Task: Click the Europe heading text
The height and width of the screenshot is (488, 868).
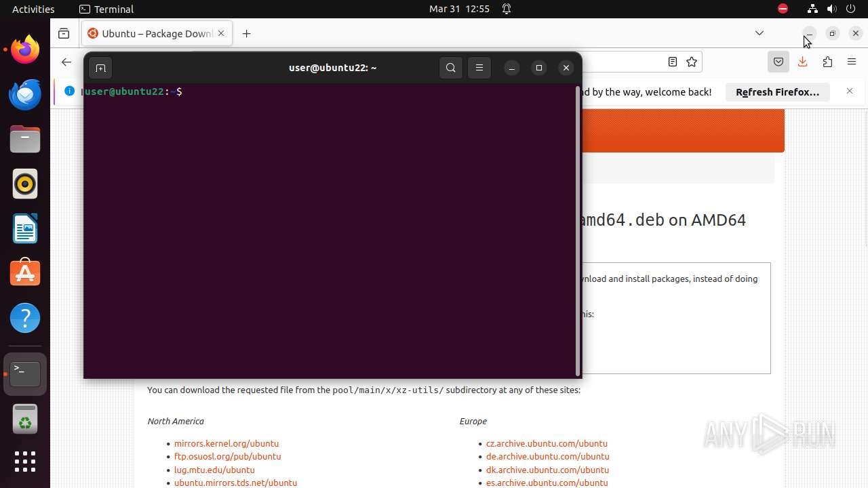Action: click(473, 421)
